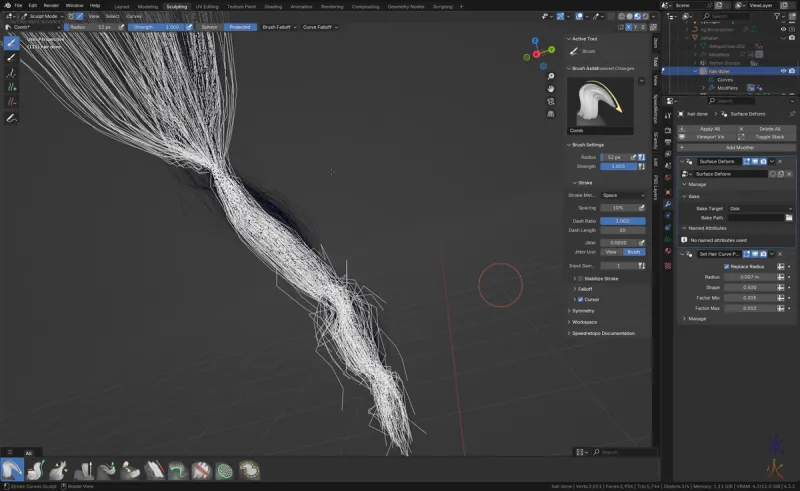Switch to Modeling workspace tab

[147, 7]
